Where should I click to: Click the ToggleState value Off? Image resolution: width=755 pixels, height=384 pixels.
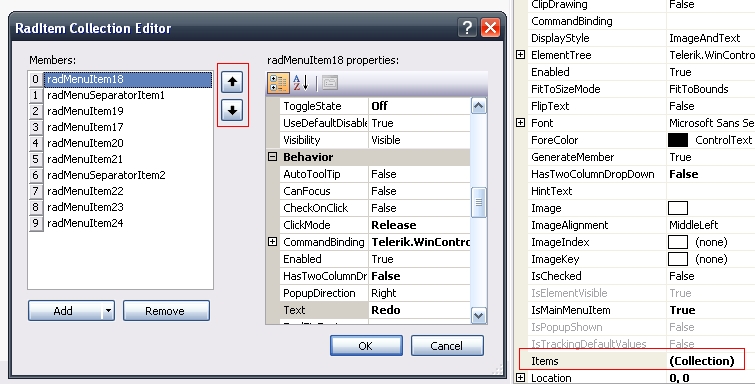point(420,106)
